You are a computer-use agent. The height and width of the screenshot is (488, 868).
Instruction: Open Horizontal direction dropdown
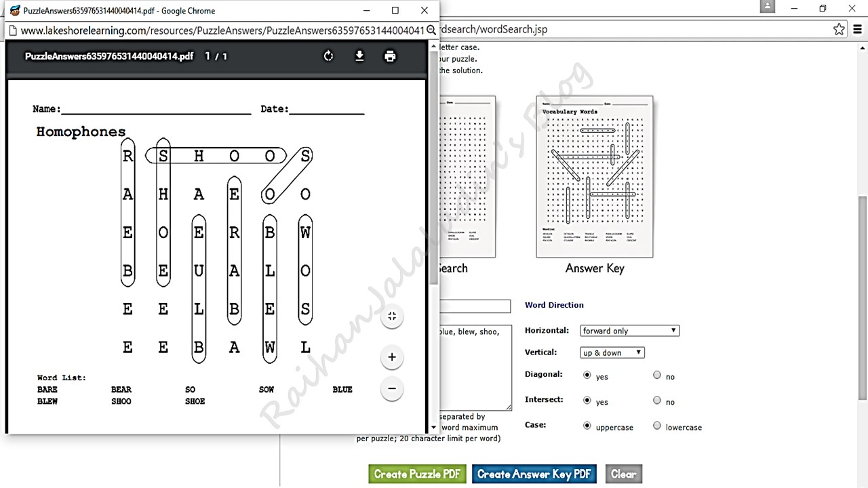630,331
